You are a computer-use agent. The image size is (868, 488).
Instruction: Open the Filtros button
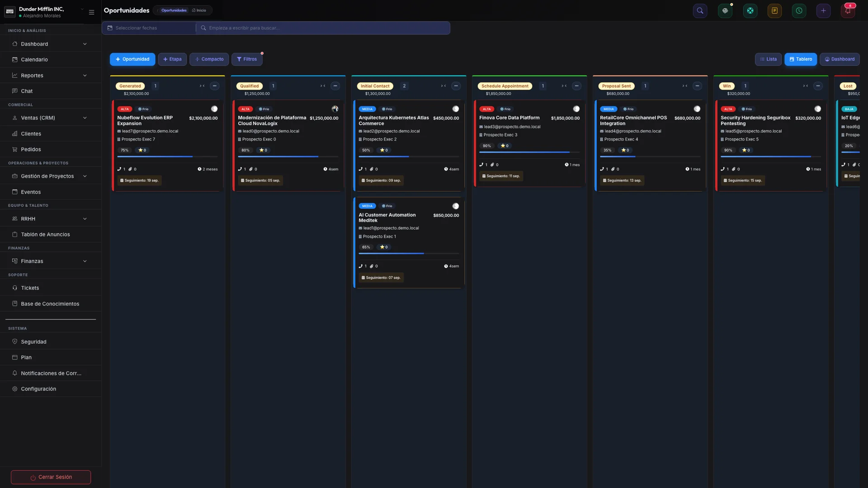point(247,59)
